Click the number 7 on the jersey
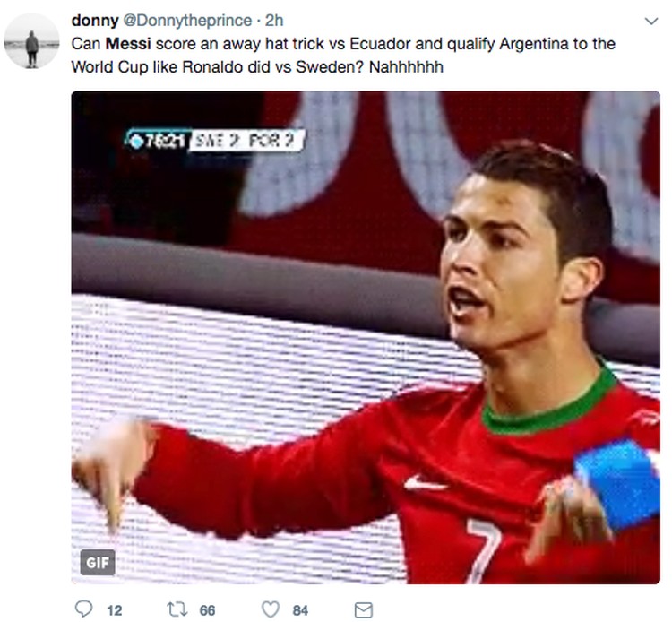 484,551
